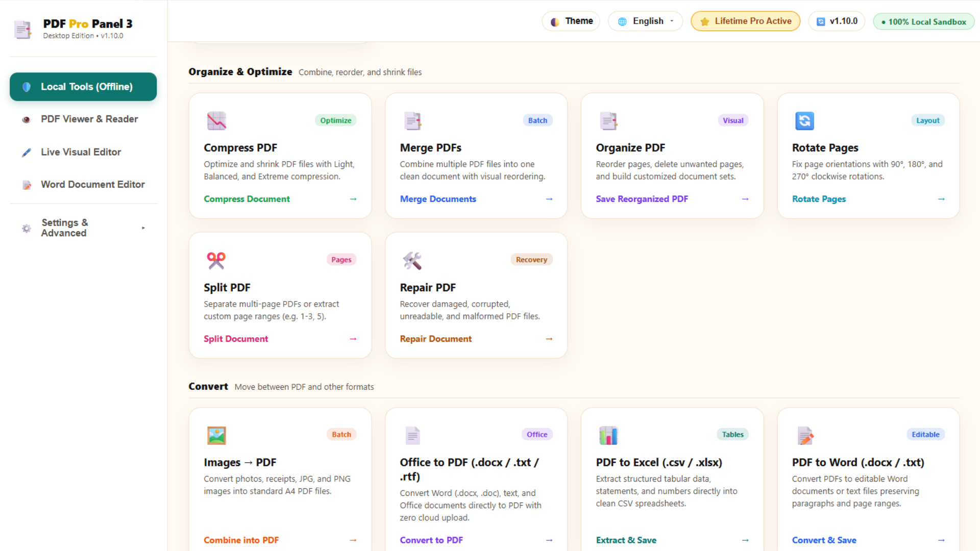The height and width of the screenshot is (551, 980).
Task: Click the Merge Documents link
Action: pos(438,199)
